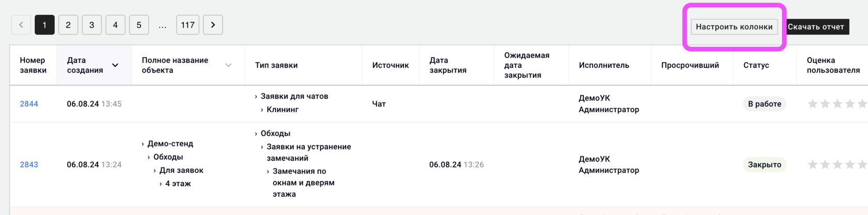The image size is (868, 215).
Task: Click the previous page arrow
Action: coord(21,25)
